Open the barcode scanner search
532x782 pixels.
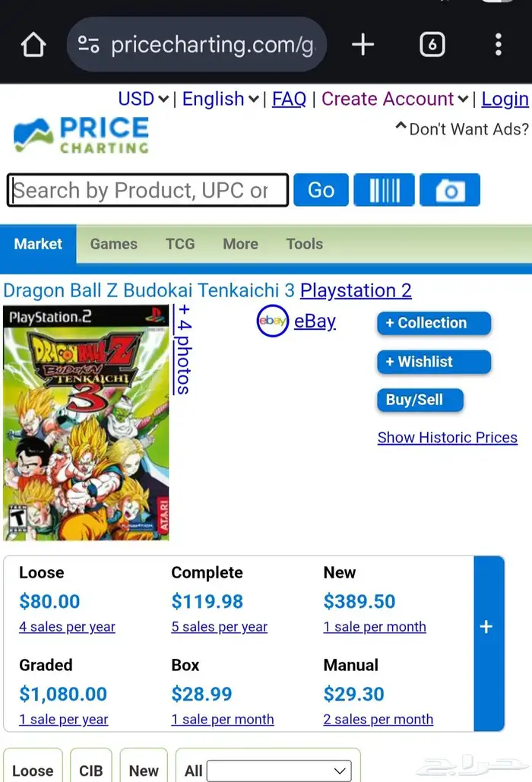(x=384, y=190)
